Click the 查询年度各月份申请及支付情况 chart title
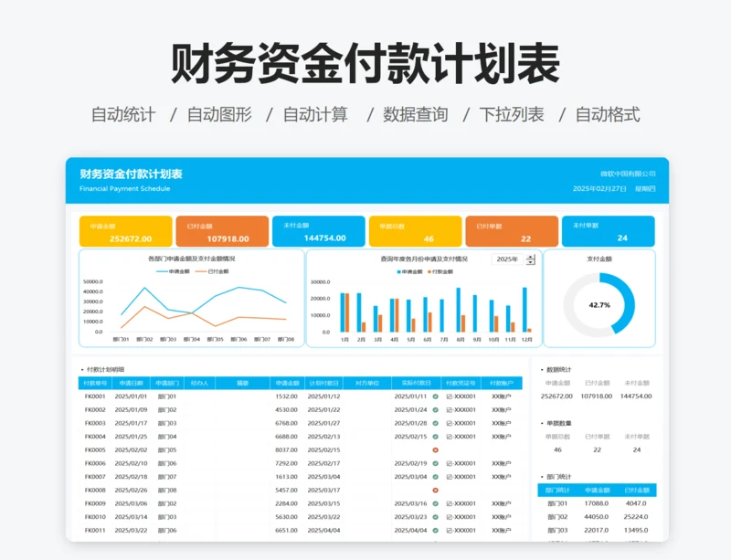Image resolution: width=731 pixels, height=560 pixels. click(x=424, y=259)
